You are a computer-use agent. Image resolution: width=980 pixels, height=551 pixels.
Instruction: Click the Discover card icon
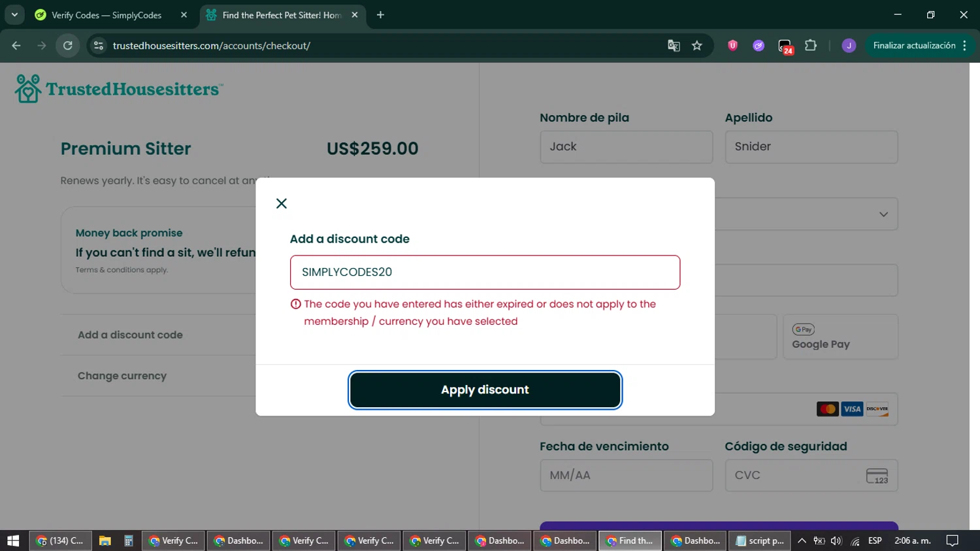877,409
